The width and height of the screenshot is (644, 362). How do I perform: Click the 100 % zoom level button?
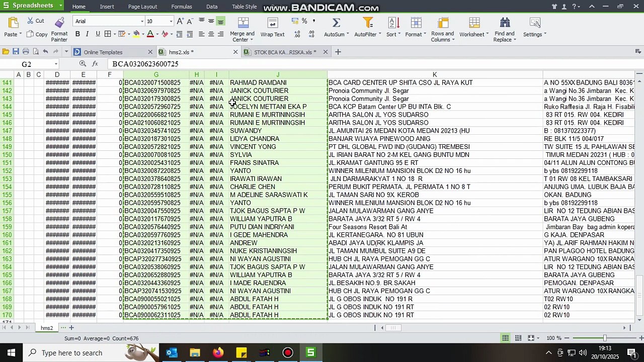[x=554, y=338]
